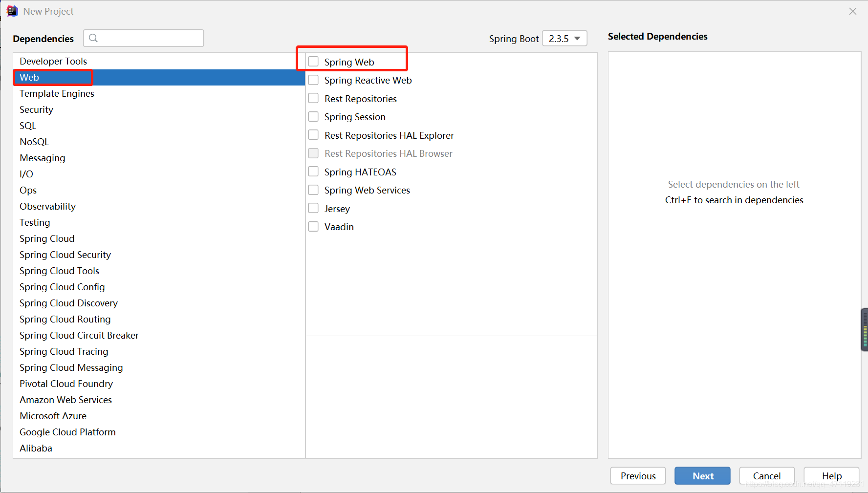The height and width of the screenshot is (493, 868).
Task: Choose the Ops category
Action: point(159,190)
